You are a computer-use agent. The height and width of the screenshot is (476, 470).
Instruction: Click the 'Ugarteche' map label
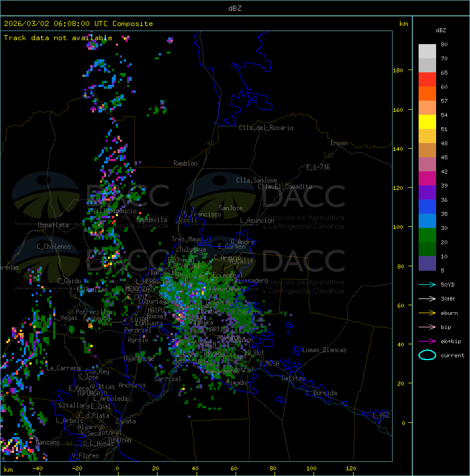coord(139,358)
